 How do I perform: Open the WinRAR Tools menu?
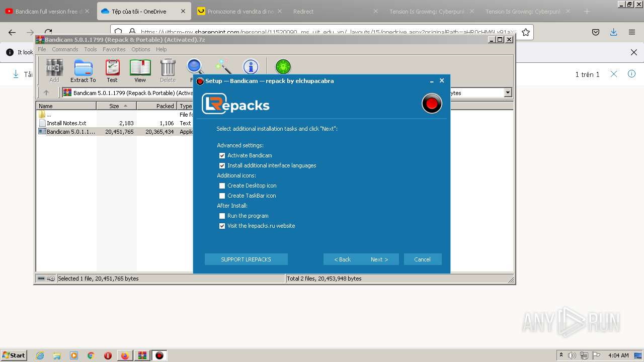[x=91, y=49]
